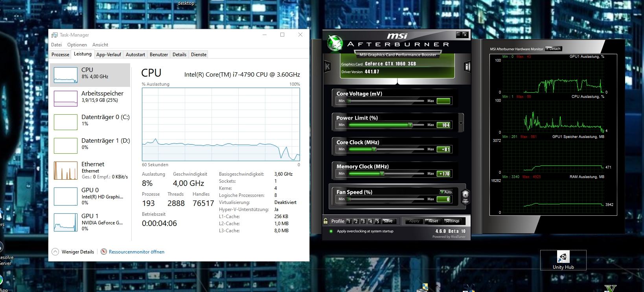
Task: Minimize the MSI Afterburner window
Action: tap(458, 35)
